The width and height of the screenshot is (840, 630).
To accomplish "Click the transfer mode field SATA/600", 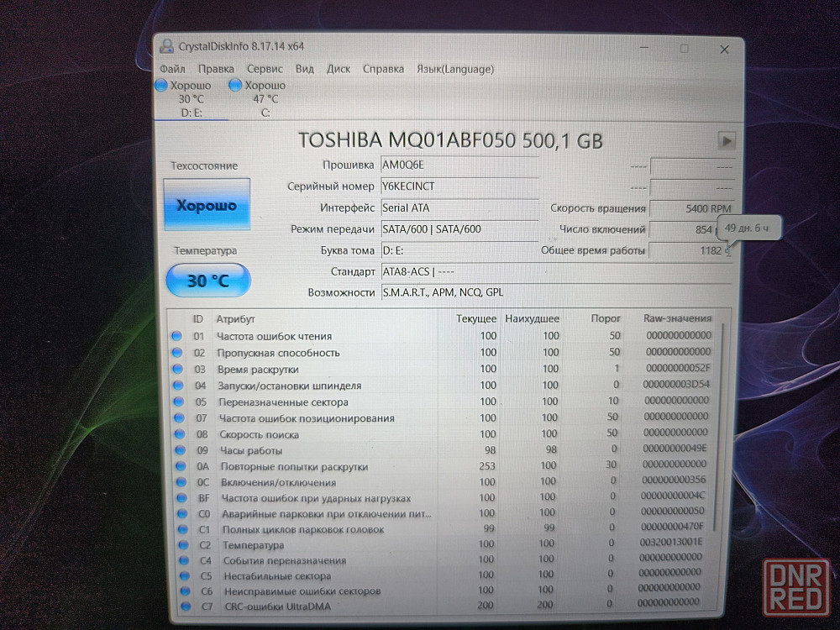I will tap(459, 229).
